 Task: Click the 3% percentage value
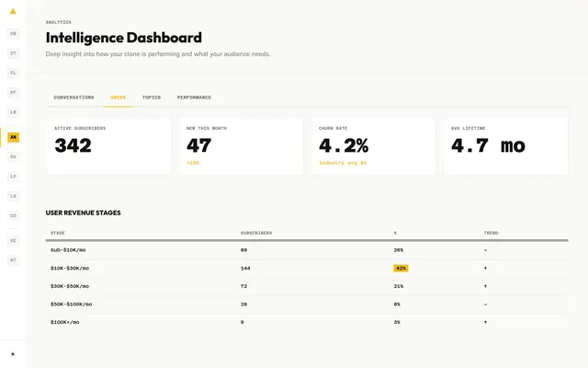click(x=397, y=322)
